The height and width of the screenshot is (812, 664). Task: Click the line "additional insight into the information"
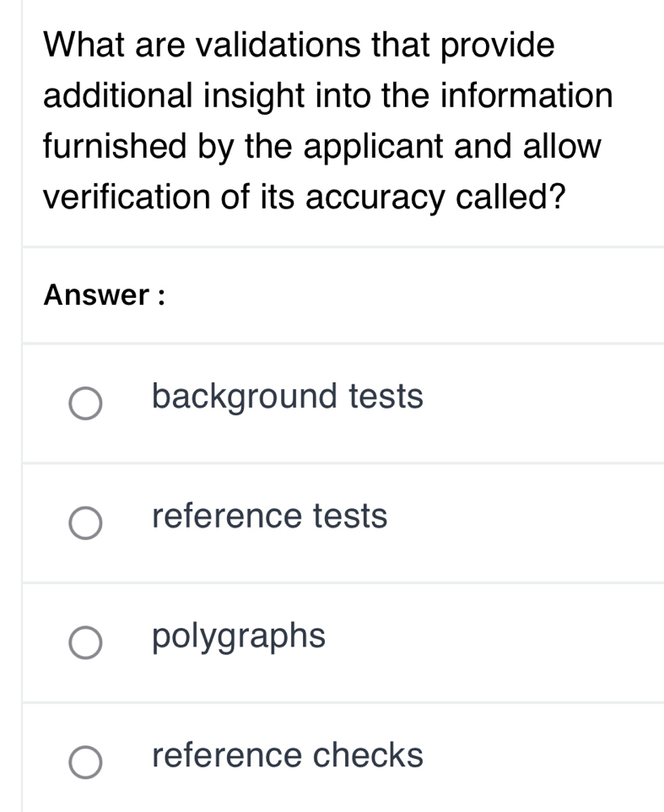tap(328, 96)
